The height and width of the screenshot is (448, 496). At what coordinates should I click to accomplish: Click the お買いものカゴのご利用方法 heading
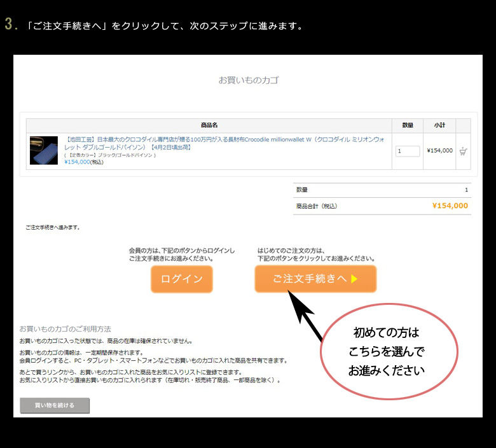pos(65,329)
